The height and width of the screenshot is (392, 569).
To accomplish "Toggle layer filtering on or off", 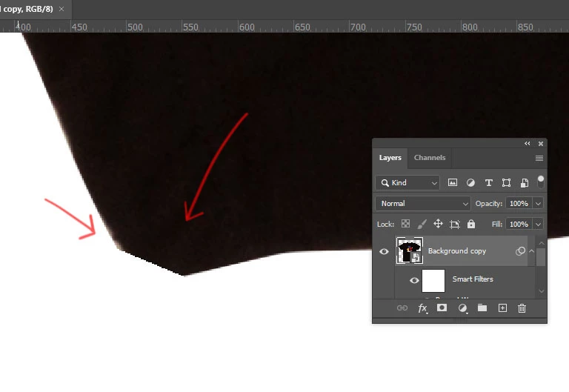I will (540, 182).
